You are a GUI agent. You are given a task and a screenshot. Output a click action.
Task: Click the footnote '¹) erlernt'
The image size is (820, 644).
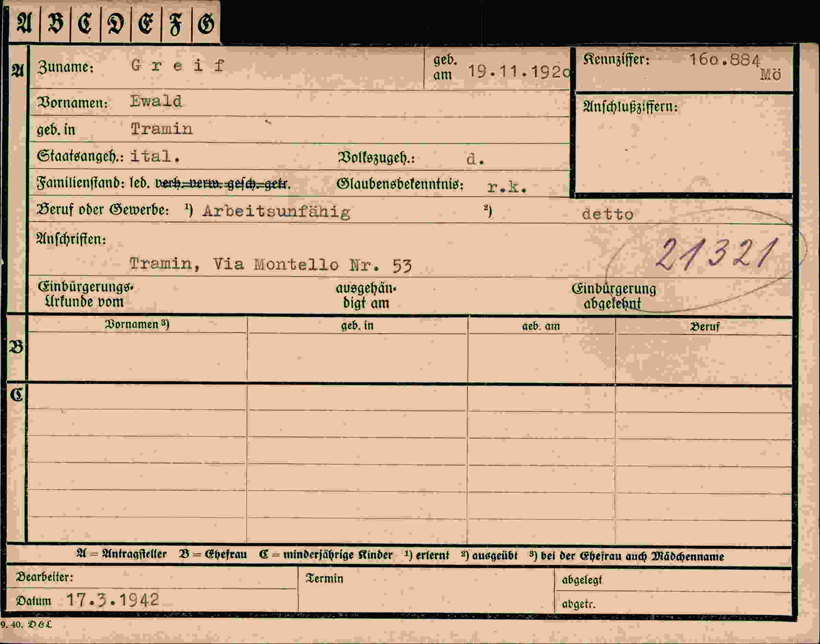(426, 556)
